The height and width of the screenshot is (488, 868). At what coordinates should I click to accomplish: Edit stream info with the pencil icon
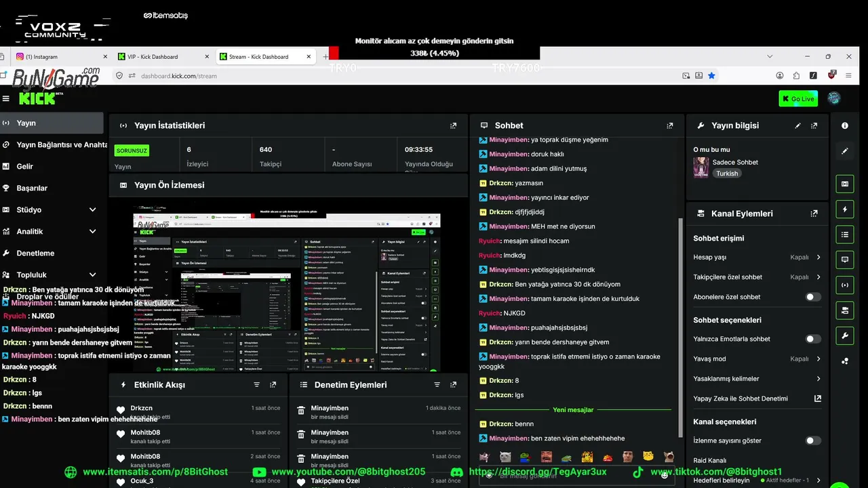point(798,125)
